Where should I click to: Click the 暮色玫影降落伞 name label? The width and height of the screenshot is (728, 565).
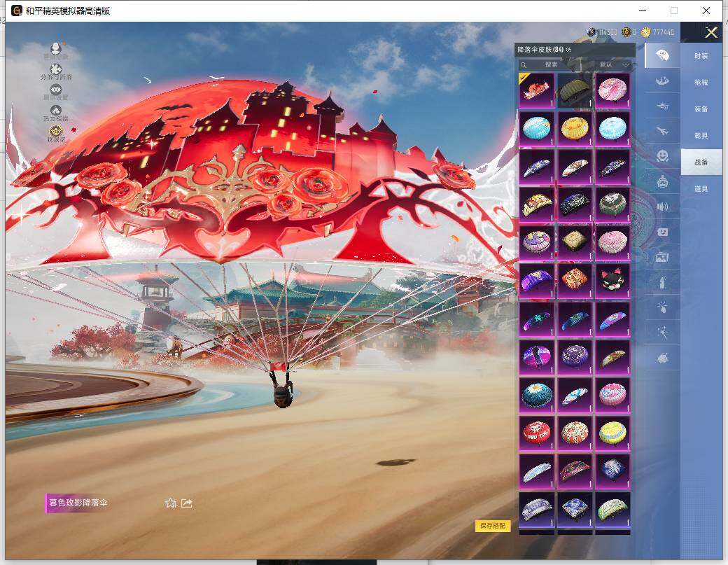tap(78, 503)
